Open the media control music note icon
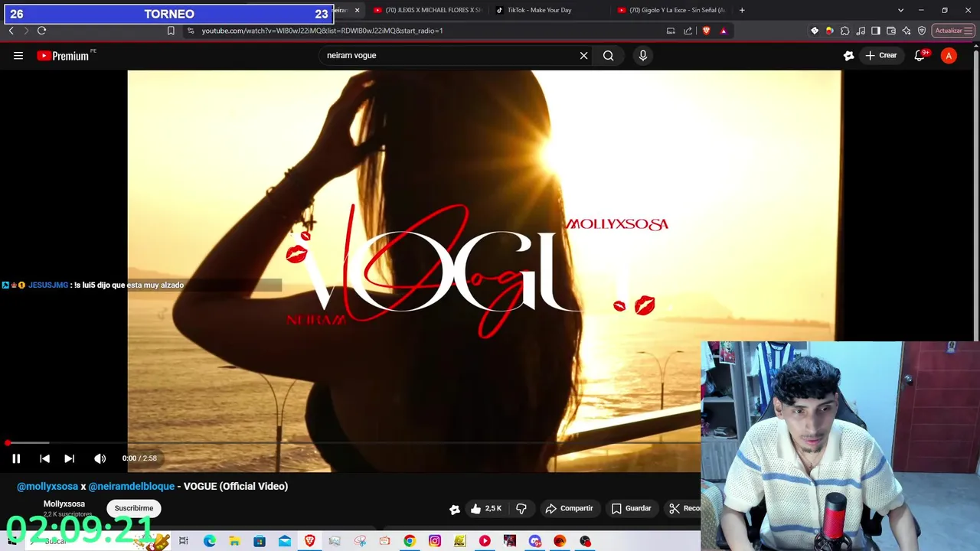This screenshot has height=551, width=980. 861,31
